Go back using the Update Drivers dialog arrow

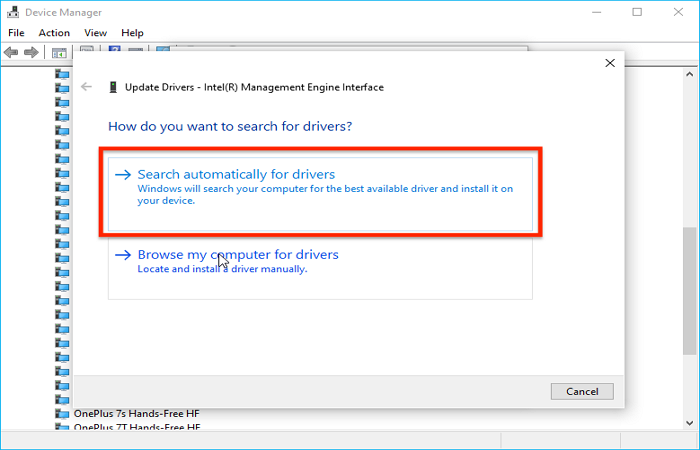coord(86,87)
